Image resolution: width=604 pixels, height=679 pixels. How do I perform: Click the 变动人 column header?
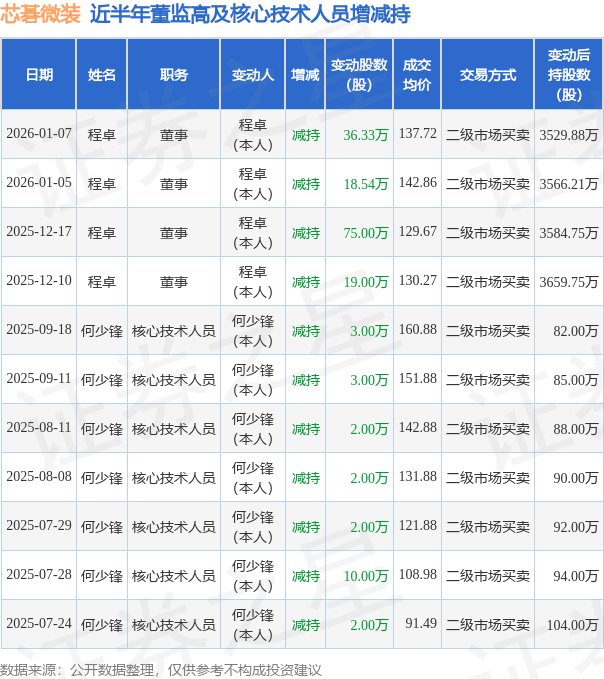252,74
